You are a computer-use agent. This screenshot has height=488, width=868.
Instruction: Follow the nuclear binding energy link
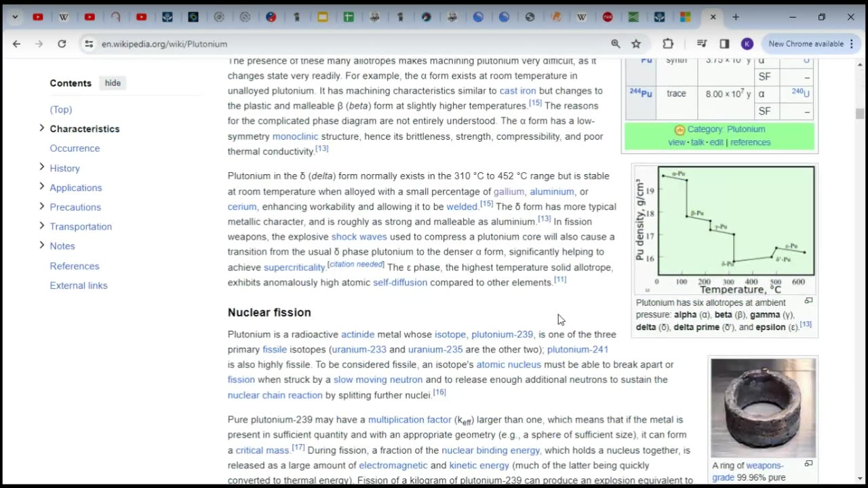(490, 450)
